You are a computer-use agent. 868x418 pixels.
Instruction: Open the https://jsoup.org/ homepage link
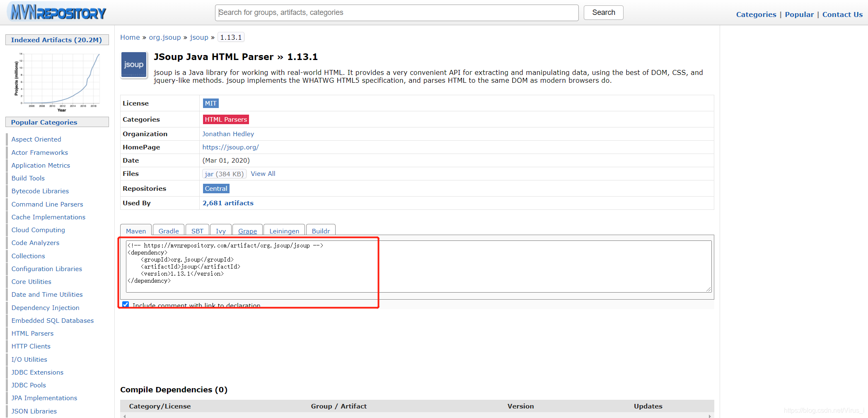[230, 147]
